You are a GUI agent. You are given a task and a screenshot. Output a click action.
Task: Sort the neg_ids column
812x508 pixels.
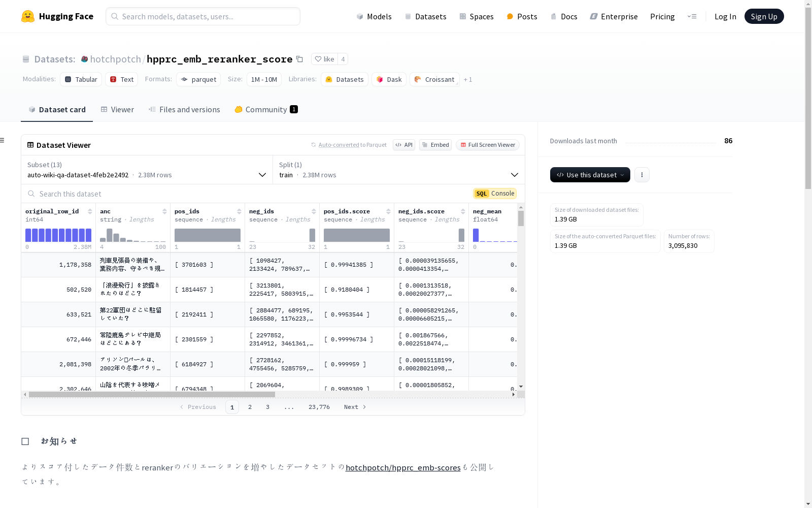(x=314, y=211)
